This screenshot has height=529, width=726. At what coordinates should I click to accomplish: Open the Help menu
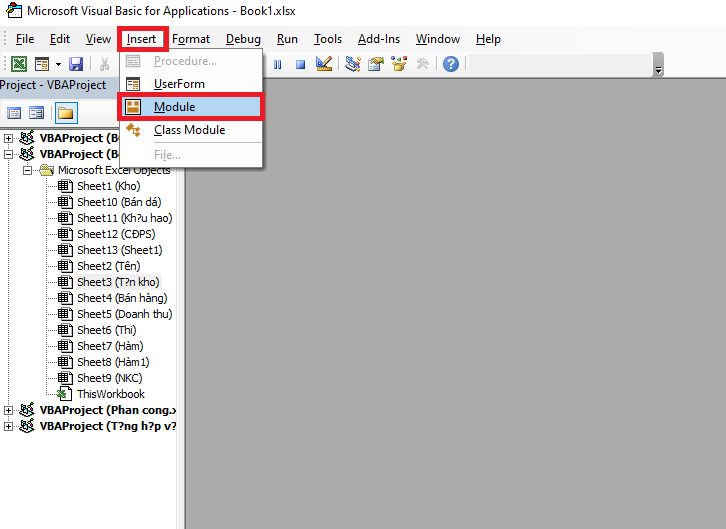[488, 39]
